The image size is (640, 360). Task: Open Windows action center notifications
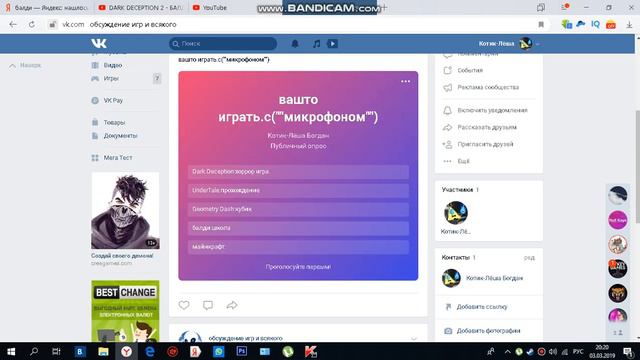tap(629, 351)
